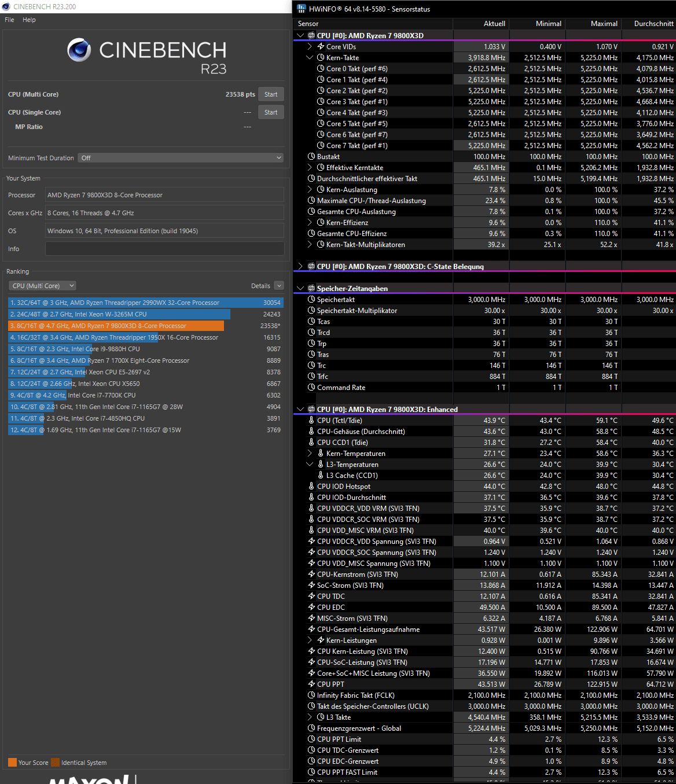Expand the L3 Takte group
Image resolution: width=676 pixels, height=784 pixels.
[310, 717]
